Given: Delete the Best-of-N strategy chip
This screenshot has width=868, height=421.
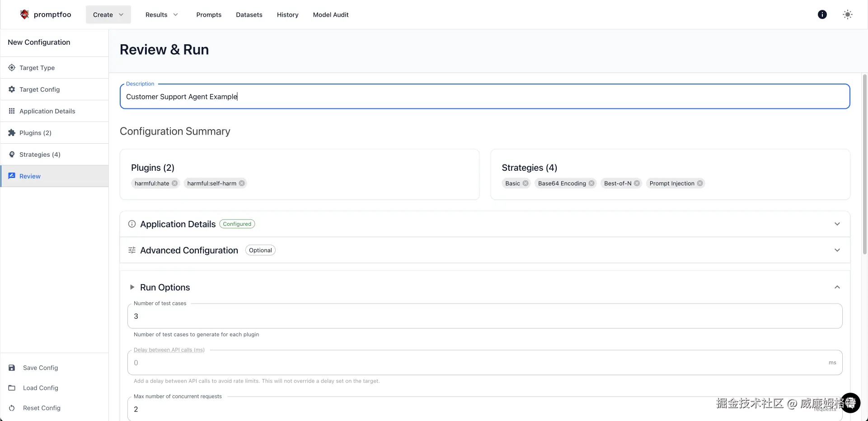Looking at the screenshot, I should tap(637, 183).
